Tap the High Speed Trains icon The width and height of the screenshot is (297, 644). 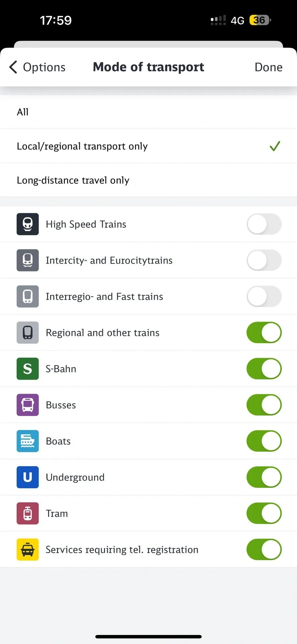[28, 224]
